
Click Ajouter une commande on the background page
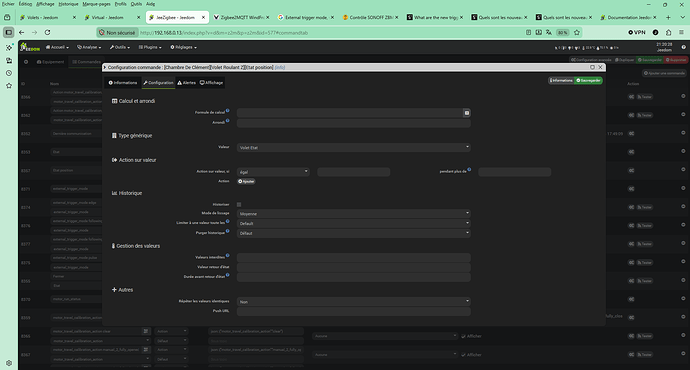[x=664, y=73]
